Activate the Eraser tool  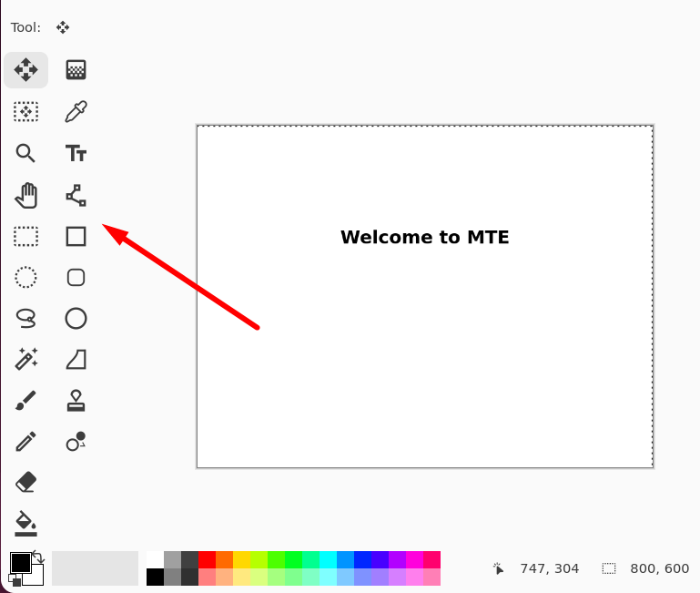click(25, 482)
